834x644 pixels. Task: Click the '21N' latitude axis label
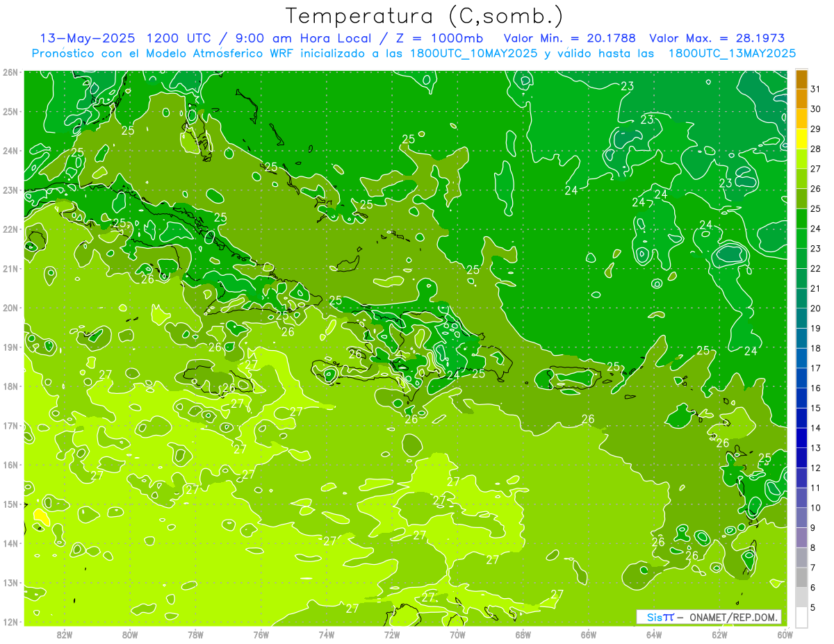click(10, 268)
